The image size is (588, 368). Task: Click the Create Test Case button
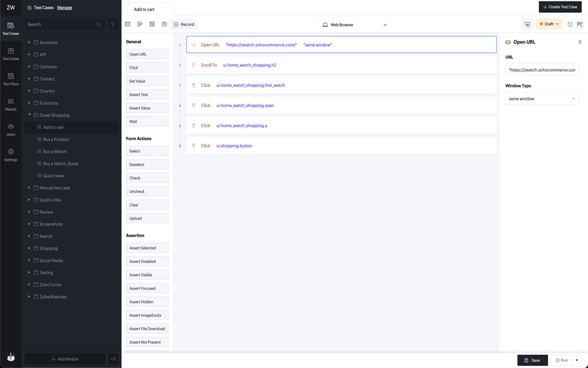(x=560, y=7)
